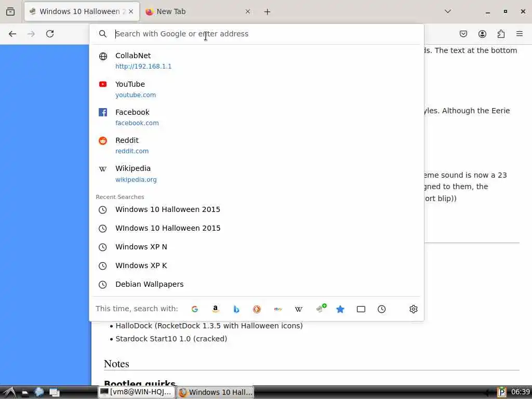
Task: Search within History
Action: click(x=382, y=309)
